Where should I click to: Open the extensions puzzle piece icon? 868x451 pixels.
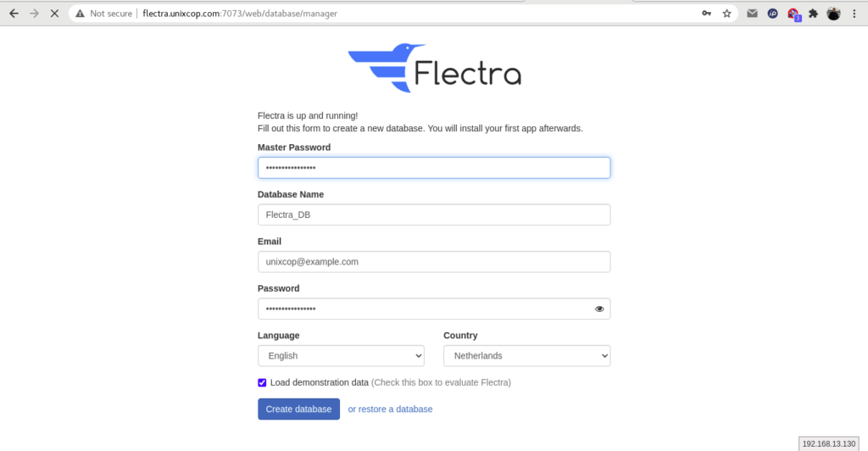[x=813, y=14]
